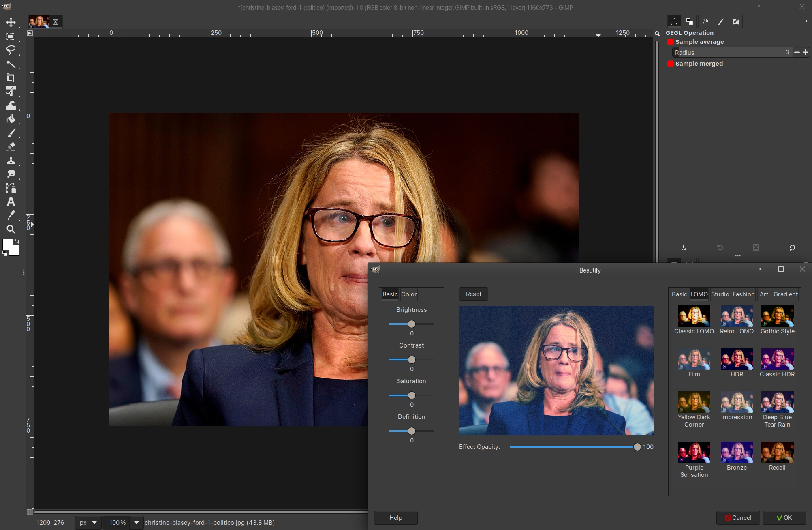Apply the Yellow Dark Corner effect
Viewport: 812px width, 530px height.
click(x=694, y=410)
